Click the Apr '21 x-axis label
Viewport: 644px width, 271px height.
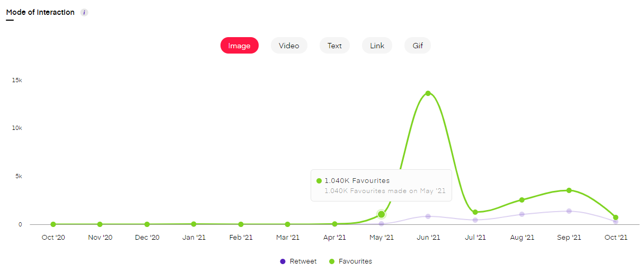pyautogui.click(x=334, y=238)
